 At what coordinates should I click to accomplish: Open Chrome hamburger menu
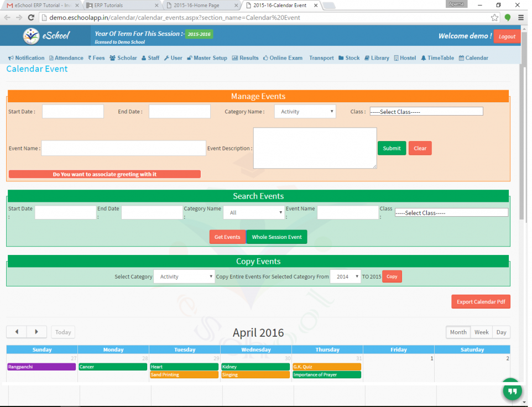[520, 17]
